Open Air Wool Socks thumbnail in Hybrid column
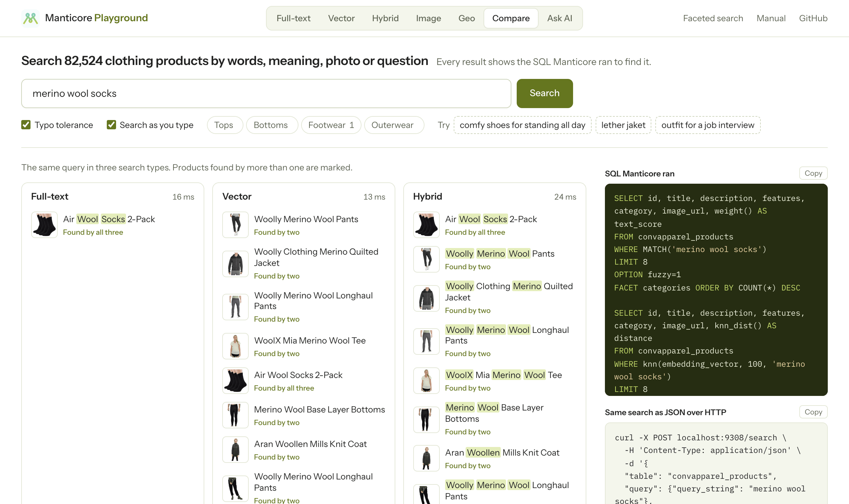Screen dimensions: 849x504 click(426, 225)
